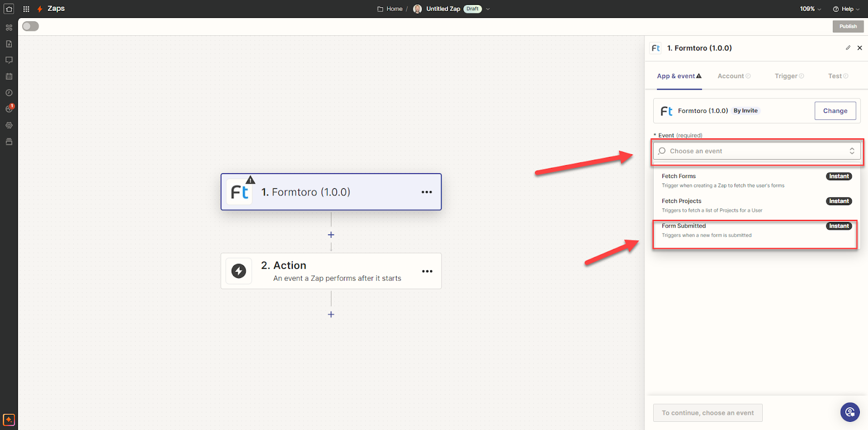
Task: Click the By Invite badge
Action: coord(745,111)
